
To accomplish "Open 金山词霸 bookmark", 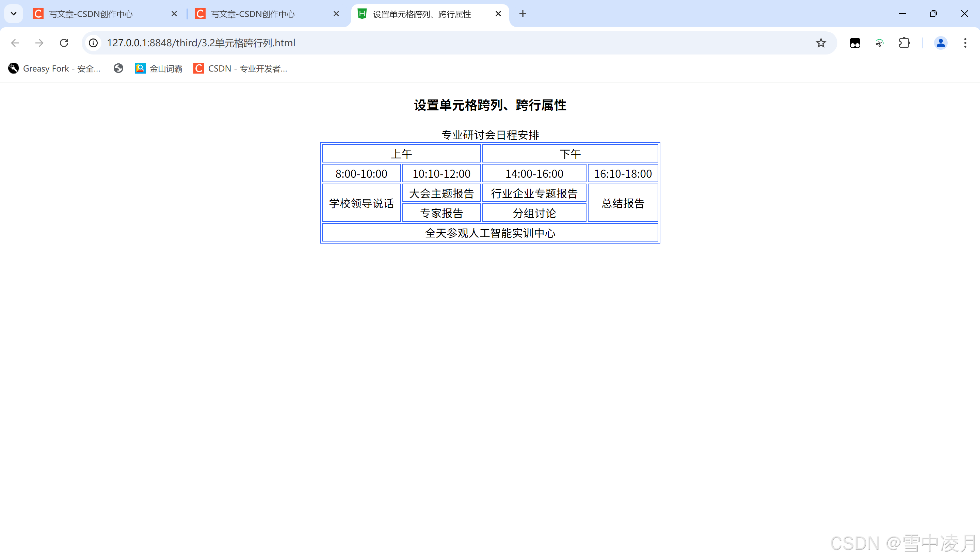I will point(158,68).
